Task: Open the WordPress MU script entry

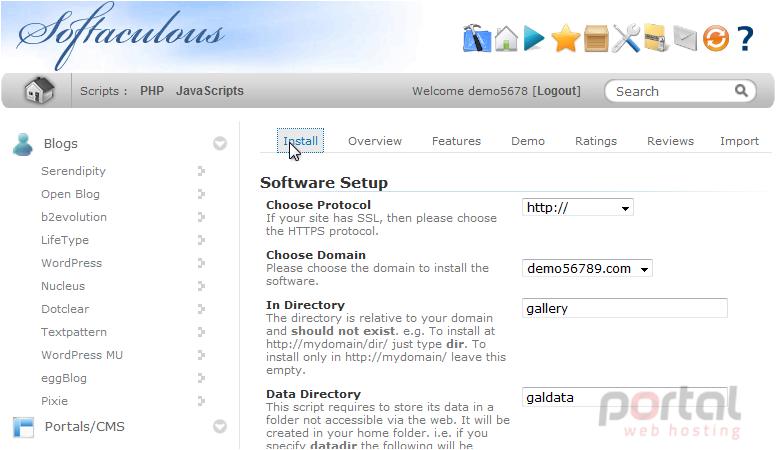Action: point(82,355)
